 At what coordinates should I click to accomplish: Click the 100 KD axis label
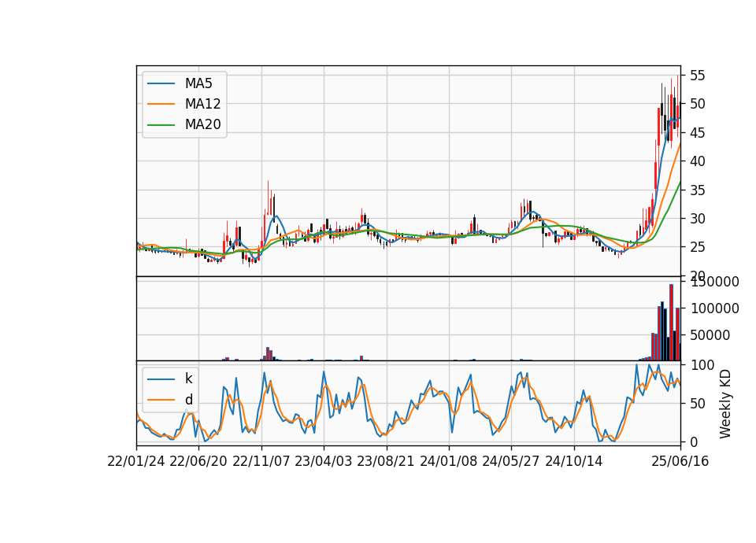(702, 365)
